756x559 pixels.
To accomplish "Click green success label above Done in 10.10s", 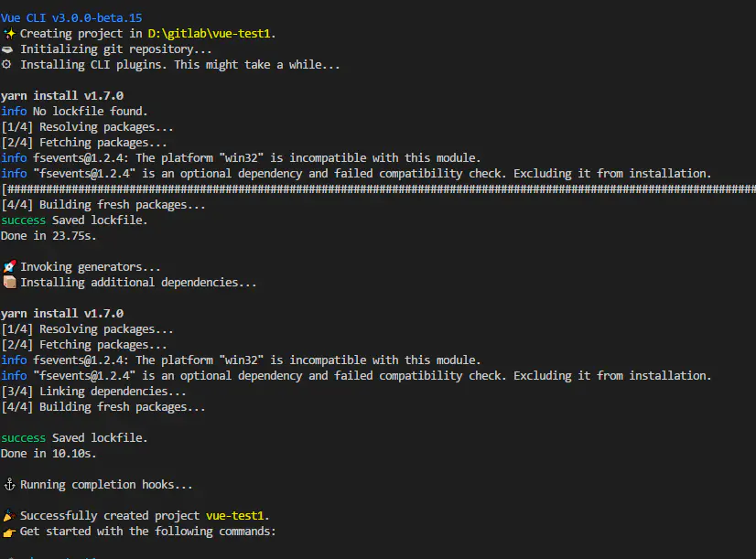I will coord(23,438).
